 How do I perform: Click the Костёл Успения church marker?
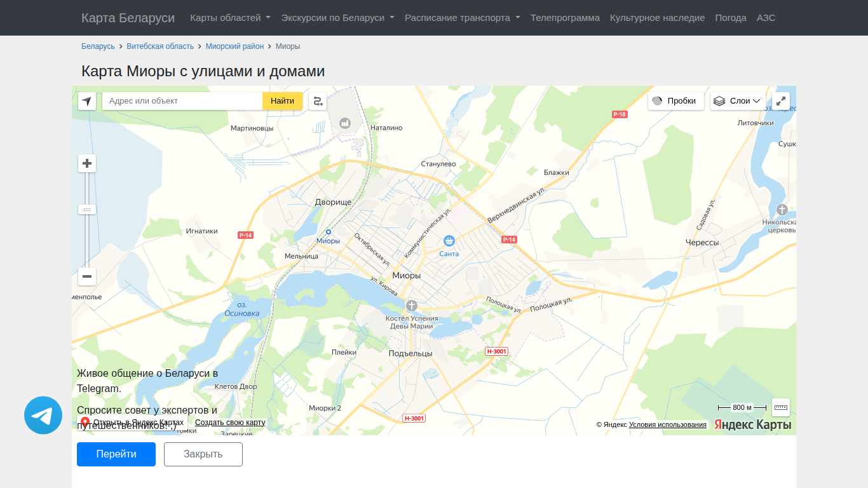coord(412,306)
